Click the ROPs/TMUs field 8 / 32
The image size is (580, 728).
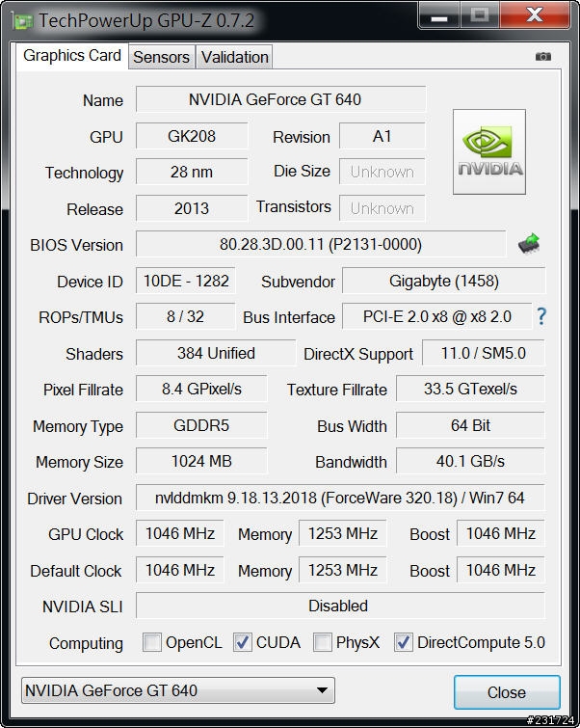click(186, 316)
